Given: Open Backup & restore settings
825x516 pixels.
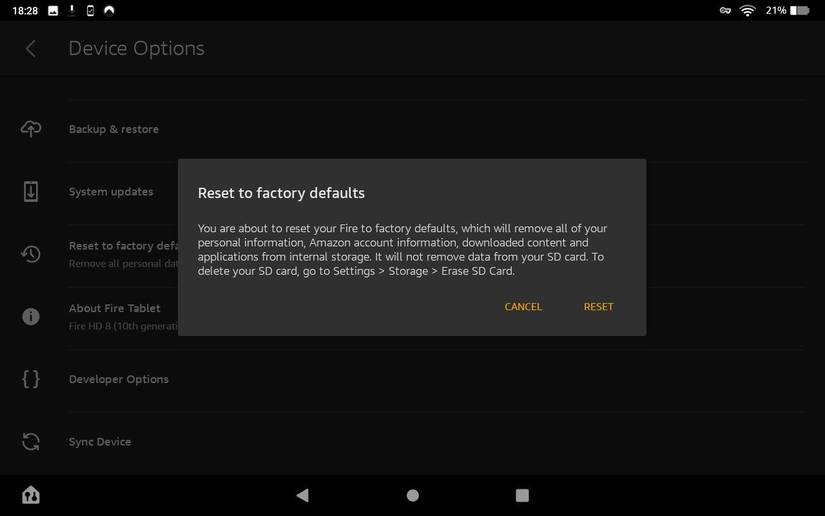Looking at the screenshot, I should 114,129.
